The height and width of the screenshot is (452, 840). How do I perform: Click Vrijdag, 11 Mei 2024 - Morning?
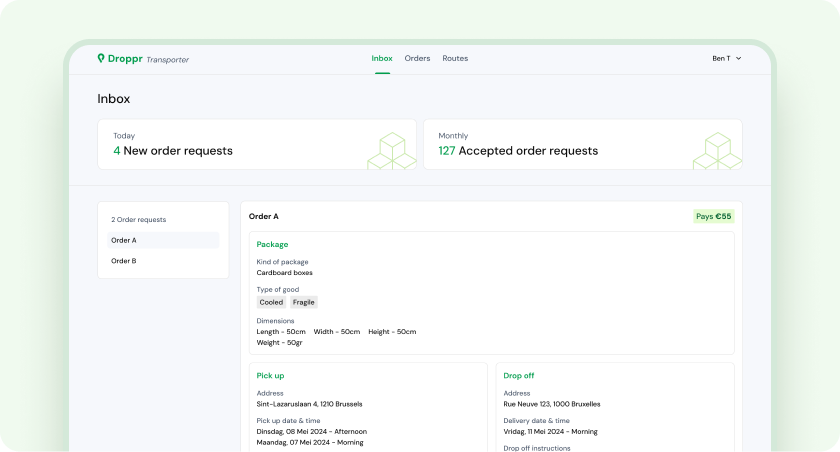[550, 431]
